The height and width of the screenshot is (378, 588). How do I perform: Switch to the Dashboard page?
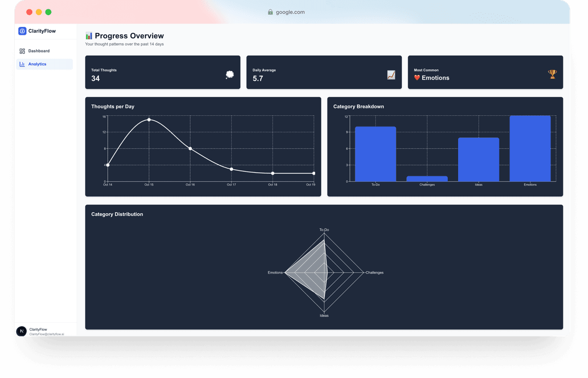click(x=39, y=51)
